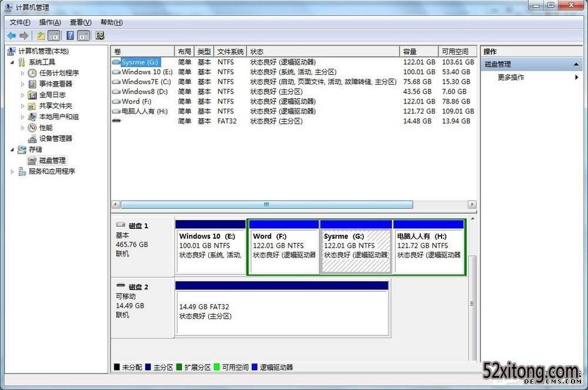Select the 电脑人人有 (H:) row in volume list
Screen dimensions: 588x390
[x=293, y=111]
